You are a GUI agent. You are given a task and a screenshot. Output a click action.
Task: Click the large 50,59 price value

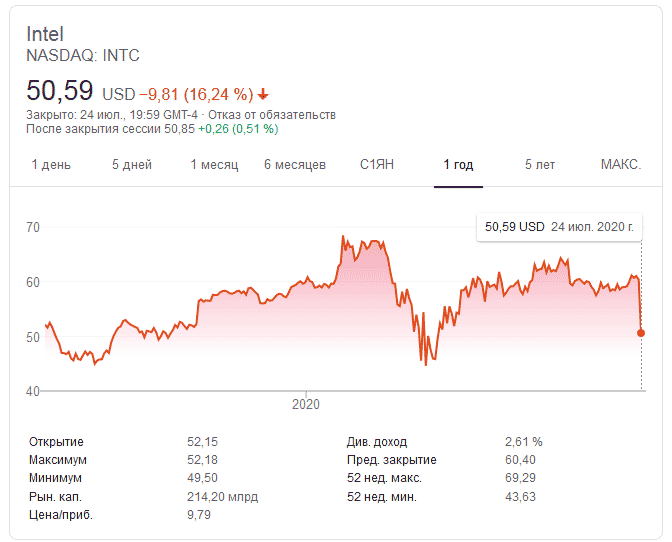[x=59, y=91]
